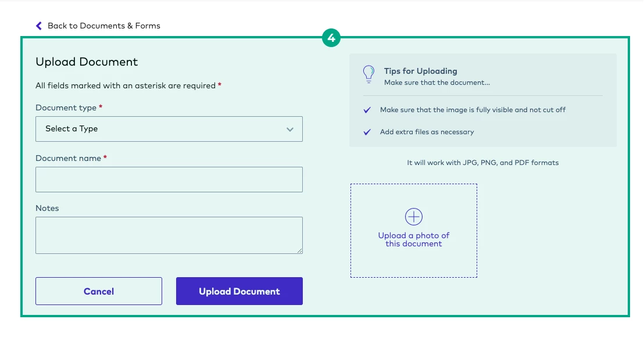This screenshot has width=644, height=337.
Task: Click the lightbulb Tips icon
Action: tap(368, 74)
